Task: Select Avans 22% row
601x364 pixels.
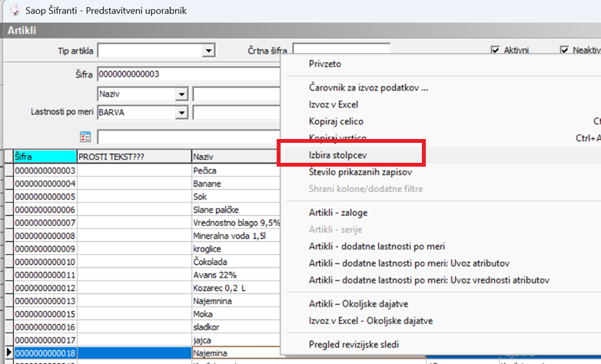Action: (x=236, y=275)
